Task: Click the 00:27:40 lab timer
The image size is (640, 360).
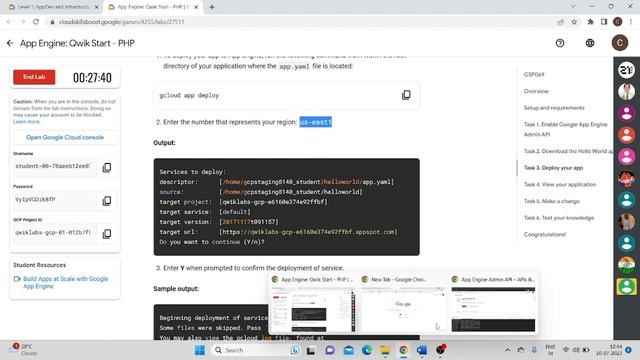Action: pos(92,78)
